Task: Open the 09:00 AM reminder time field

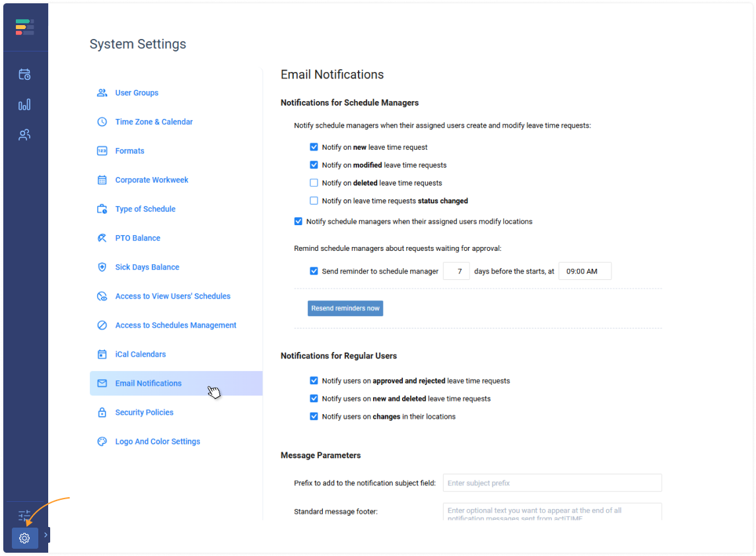Action: tap(584, 271)
